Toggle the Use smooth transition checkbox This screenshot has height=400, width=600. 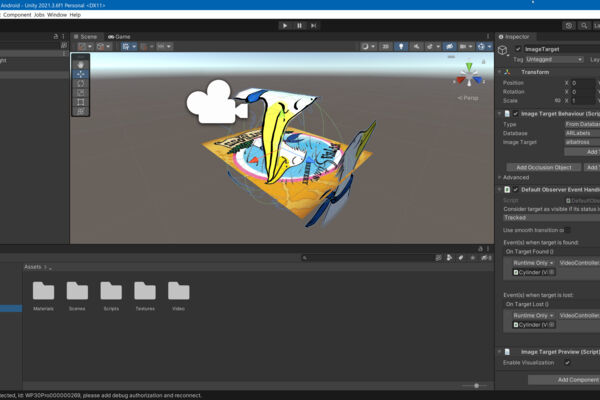click(567, 230)
